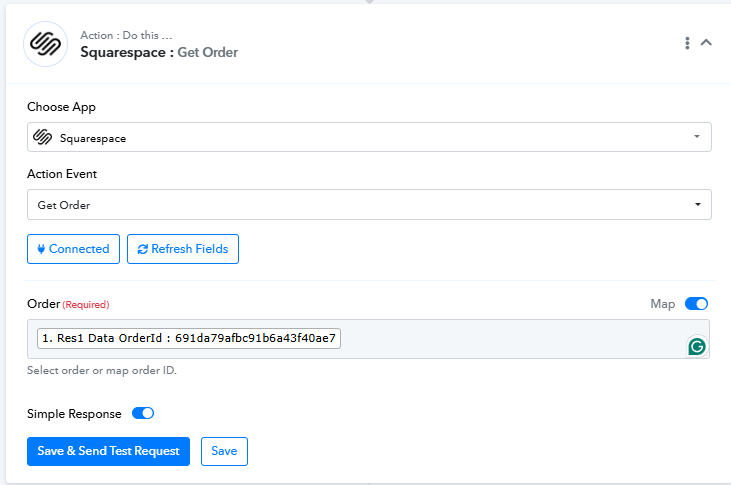Select the mapped Res1 Data OrderId token

tap(189, 339)
